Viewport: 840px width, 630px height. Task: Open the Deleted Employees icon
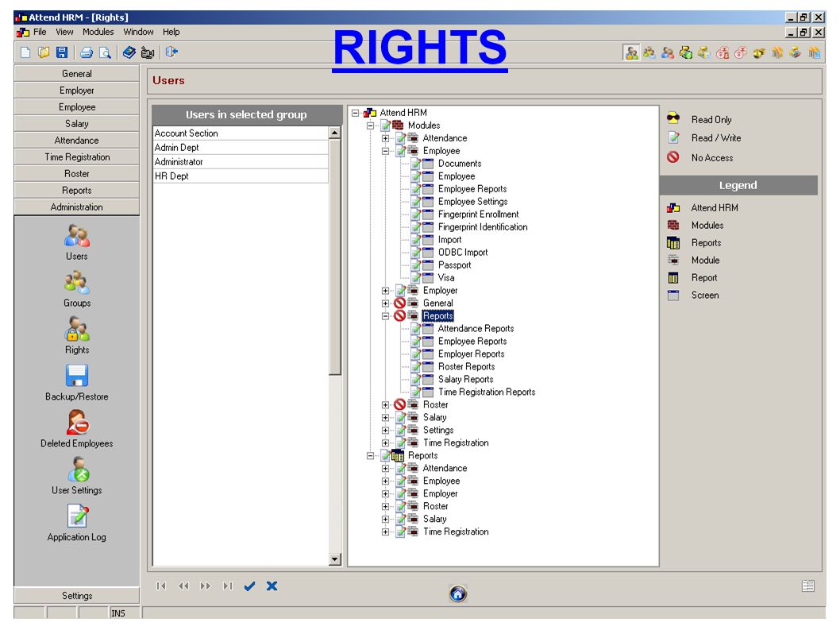point(78,423)
